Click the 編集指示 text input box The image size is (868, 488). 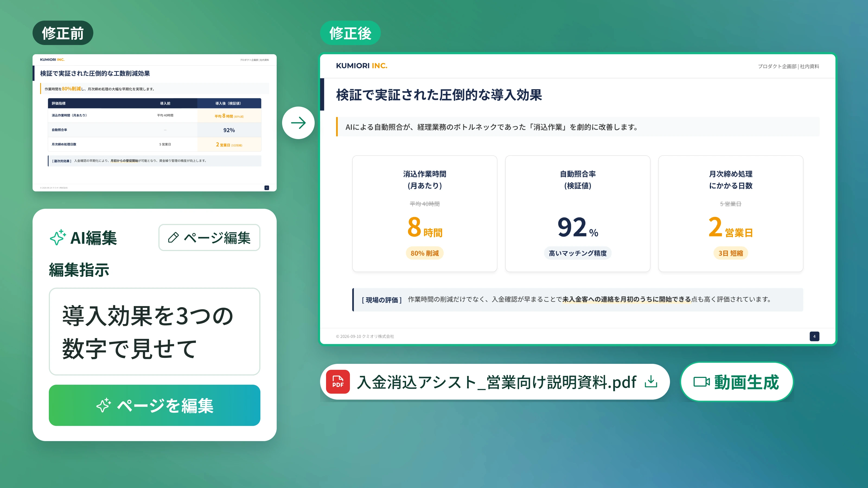click(x=154, y=331)
